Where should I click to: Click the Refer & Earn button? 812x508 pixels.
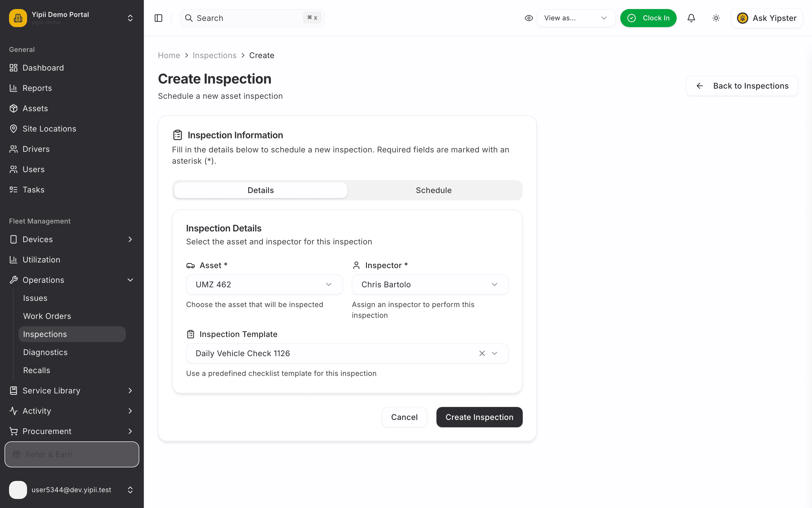[x=72, y=454]
